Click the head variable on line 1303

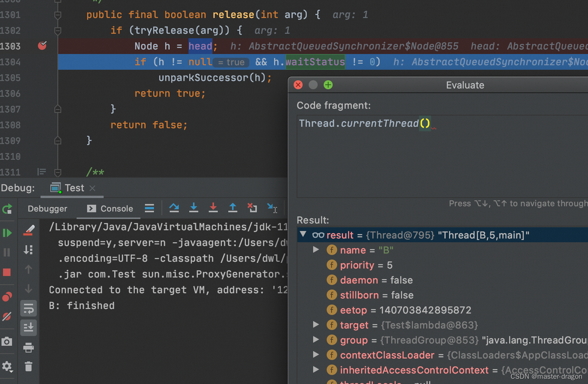click(201, 46)
